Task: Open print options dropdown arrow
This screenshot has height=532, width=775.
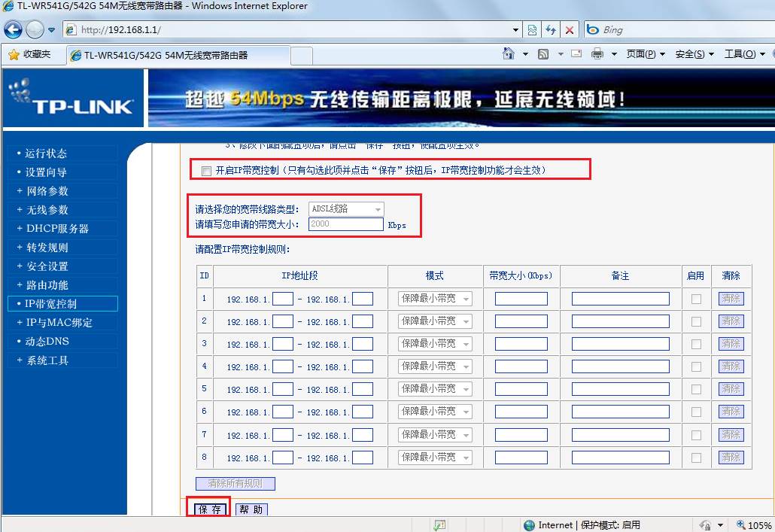Action: click(614, 54)
